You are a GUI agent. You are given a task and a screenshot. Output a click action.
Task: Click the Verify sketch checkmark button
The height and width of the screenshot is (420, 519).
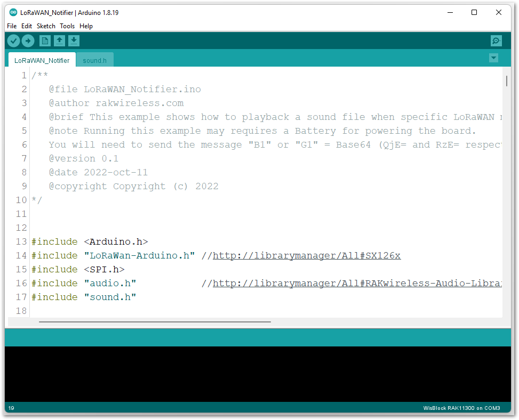[13, 41]
